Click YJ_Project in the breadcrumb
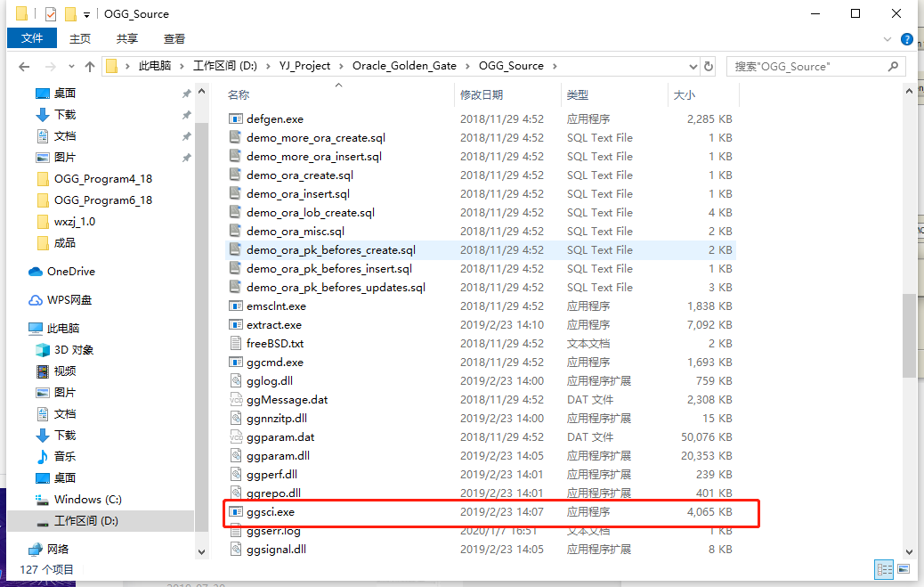 304,66
